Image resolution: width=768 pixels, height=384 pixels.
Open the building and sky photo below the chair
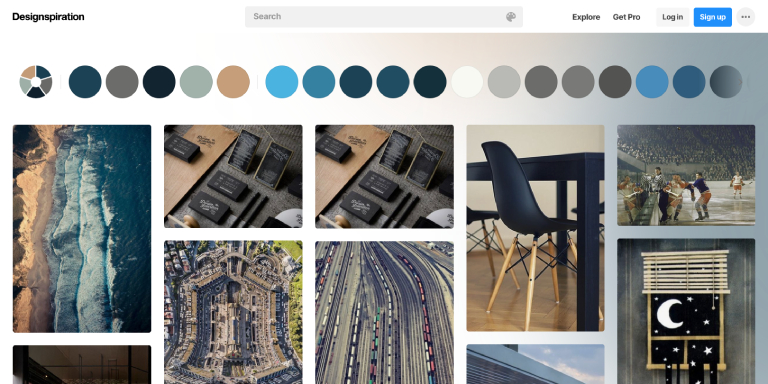[x=535, y=364]
